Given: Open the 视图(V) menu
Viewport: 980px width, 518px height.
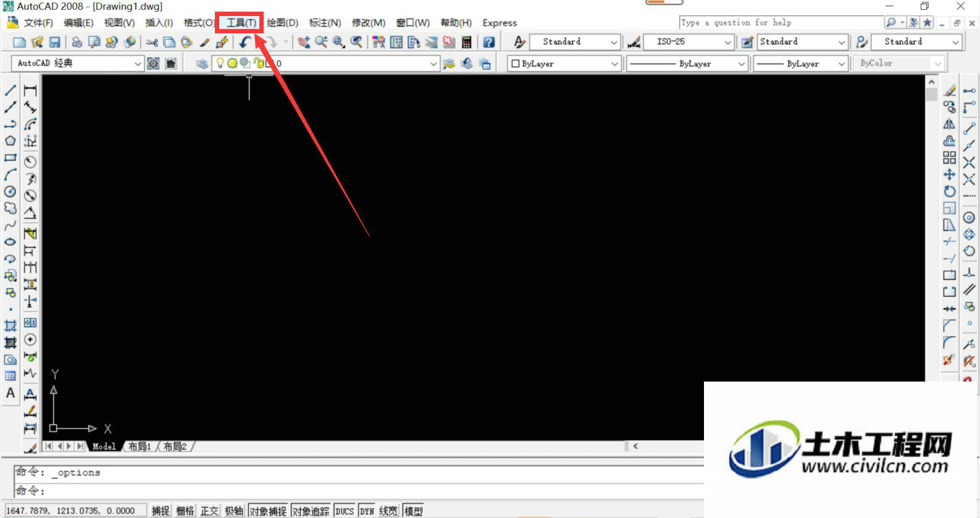Looking at the screenshot, I should click(119, 23).
